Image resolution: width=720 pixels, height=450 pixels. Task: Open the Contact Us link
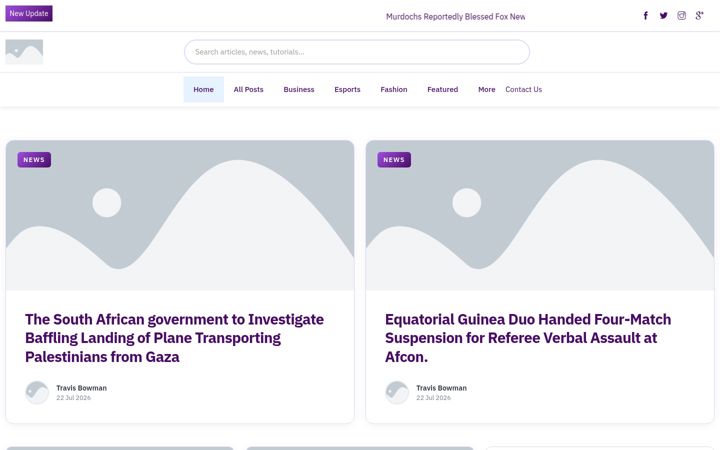pyautogui.click(x=523, y=90)
